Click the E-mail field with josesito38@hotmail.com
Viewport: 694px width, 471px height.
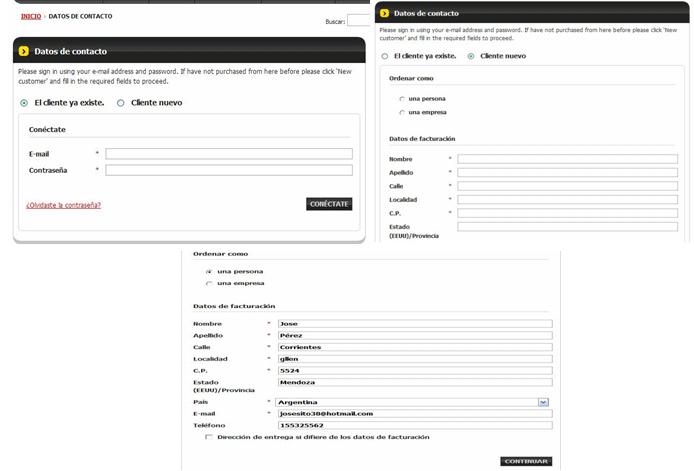pyautogui.click(x=414, y=413)
